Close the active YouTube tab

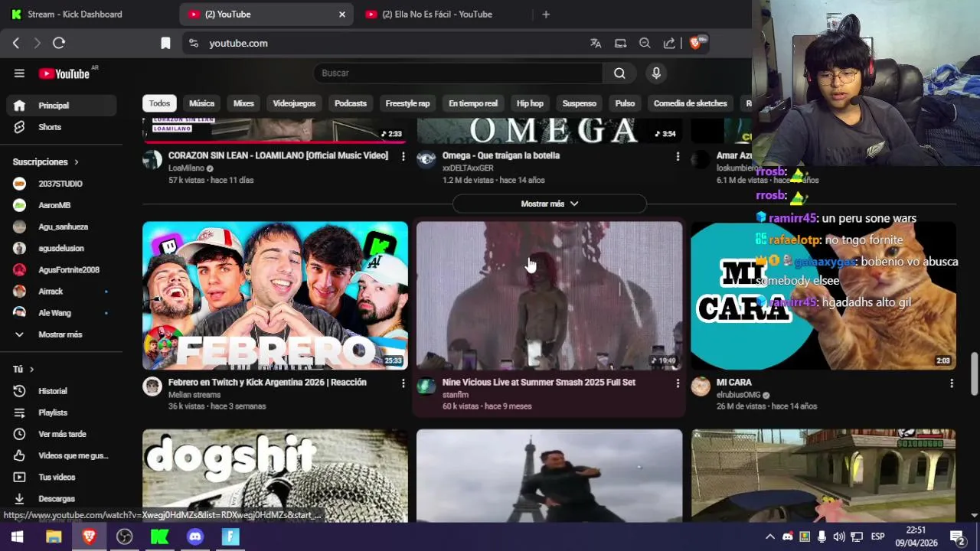point(342,15)
